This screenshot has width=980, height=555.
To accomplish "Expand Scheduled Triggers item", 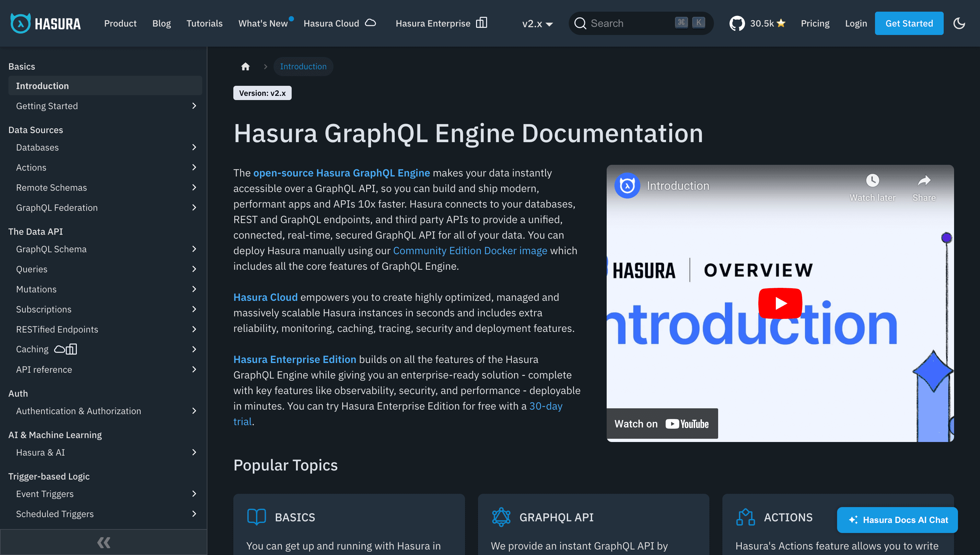I will [x=194, y=514].
